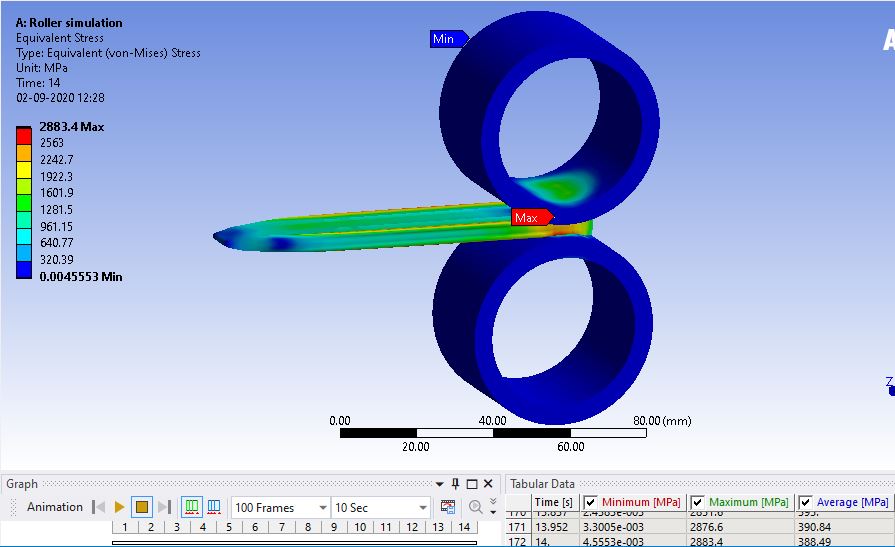Go to next animation frame

pos(164,507)
